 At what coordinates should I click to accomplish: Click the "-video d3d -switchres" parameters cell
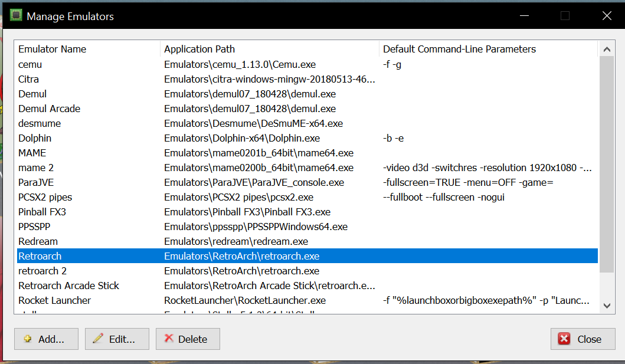pyautogui.click(x=487, y=168)
